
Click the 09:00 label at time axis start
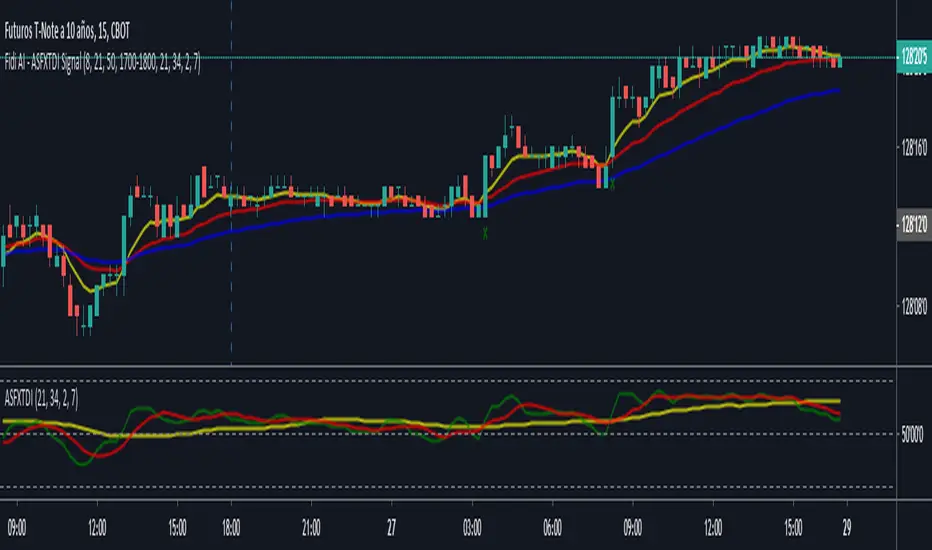point(17,527)
